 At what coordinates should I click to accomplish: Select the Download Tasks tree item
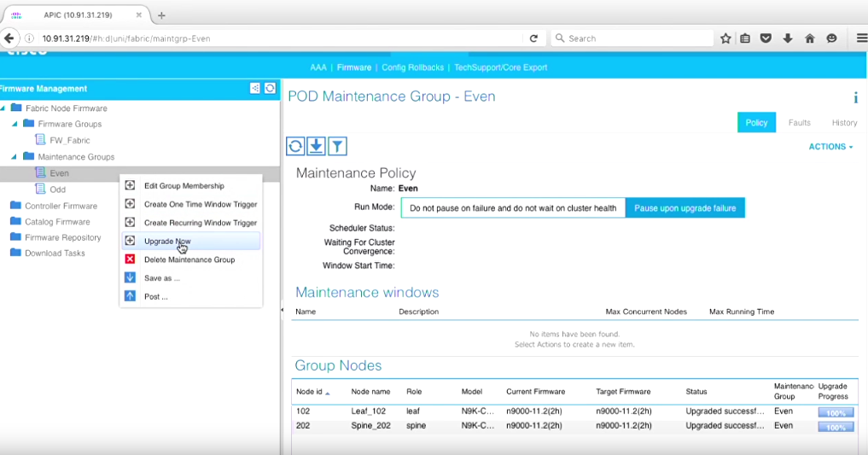pyautogui.click(x=55, y=253)
